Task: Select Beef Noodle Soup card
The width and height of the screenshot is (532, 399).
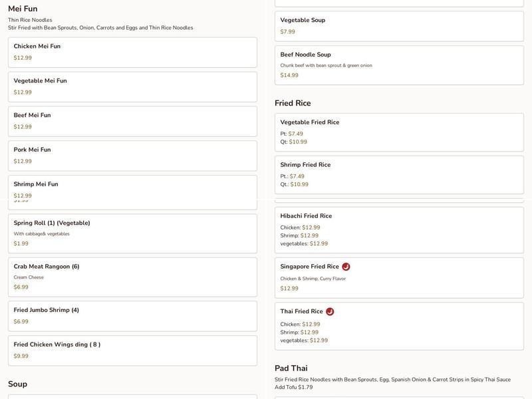Action: tap(399, 65)
